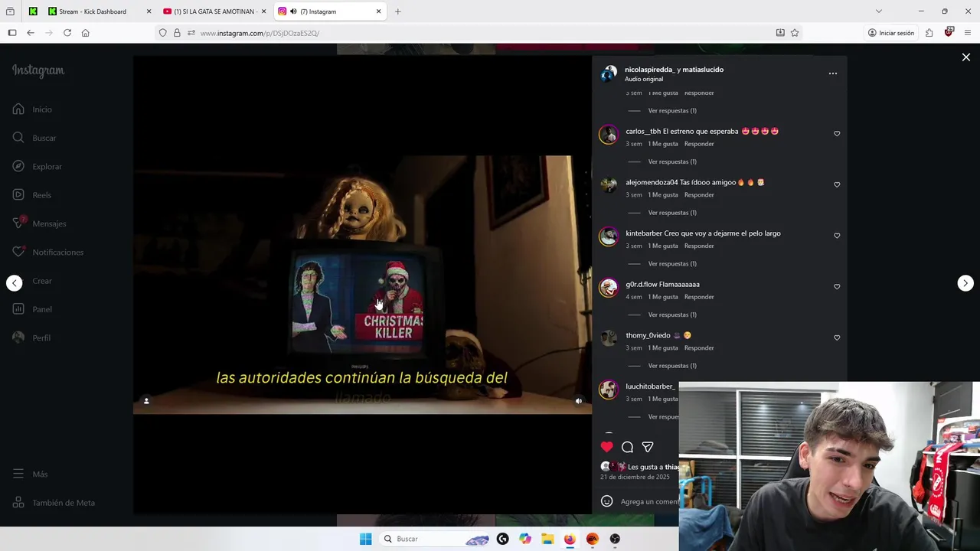Viewport: 980px width, 551px height.
Task: Open the extensions puzzle icon
Action: (929, 33)
